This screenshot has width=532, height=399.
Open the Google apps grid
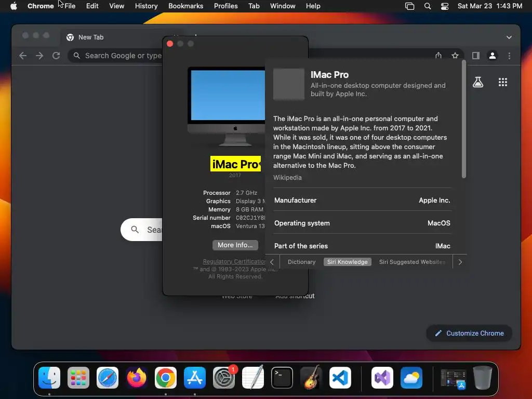point(503,82)
